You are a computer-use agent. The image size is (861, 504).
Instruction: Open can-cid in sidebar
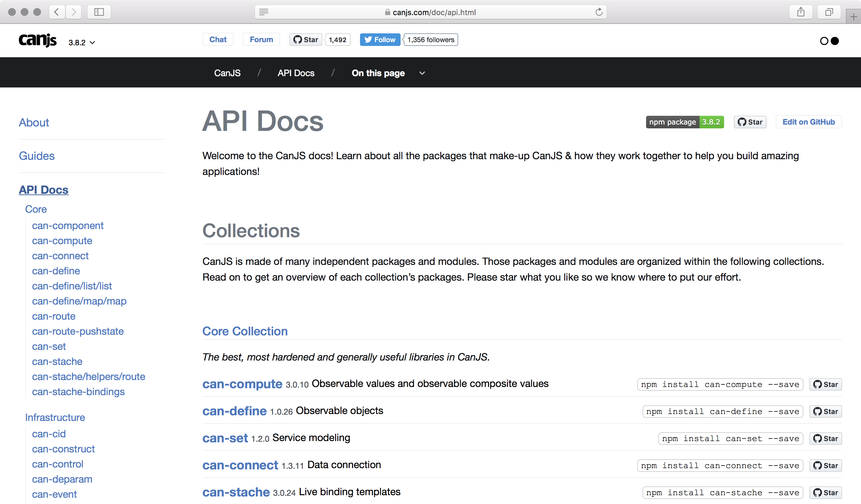pos(49,434)
